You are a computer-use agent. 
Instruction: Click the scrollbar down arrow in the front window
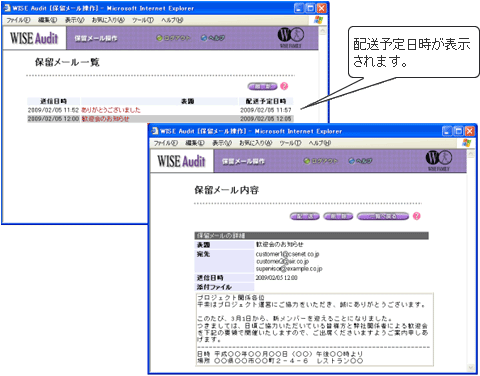tap(471, 368)
